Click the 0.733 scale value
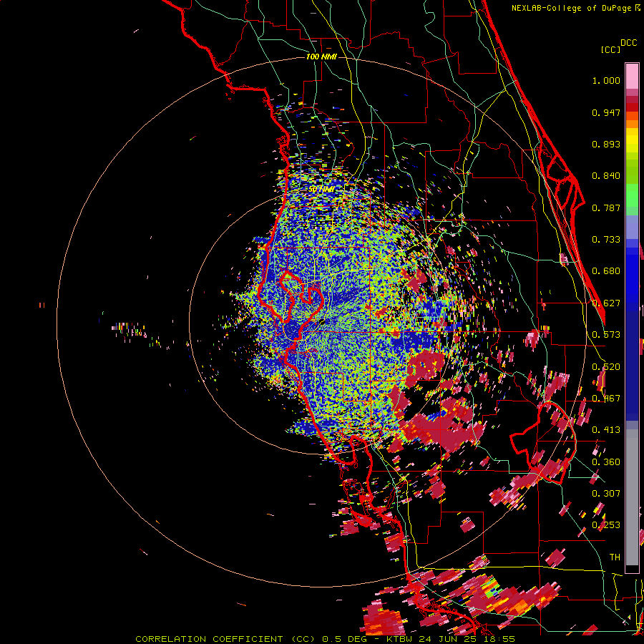 coord(606,240)
